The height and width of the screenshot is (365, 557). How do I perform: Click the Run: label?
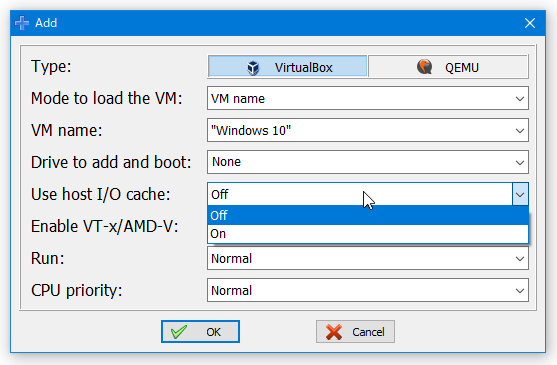[48, 258]
